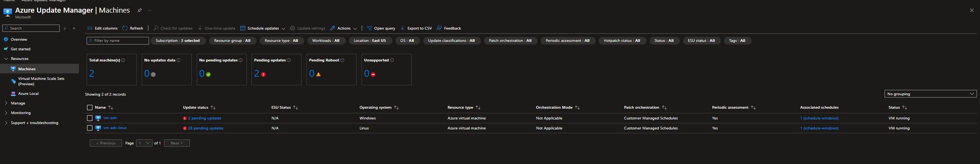This screenshot has height=164, width=980.
Task: Open the No grouping dropdown
Action: coord(930,94)
